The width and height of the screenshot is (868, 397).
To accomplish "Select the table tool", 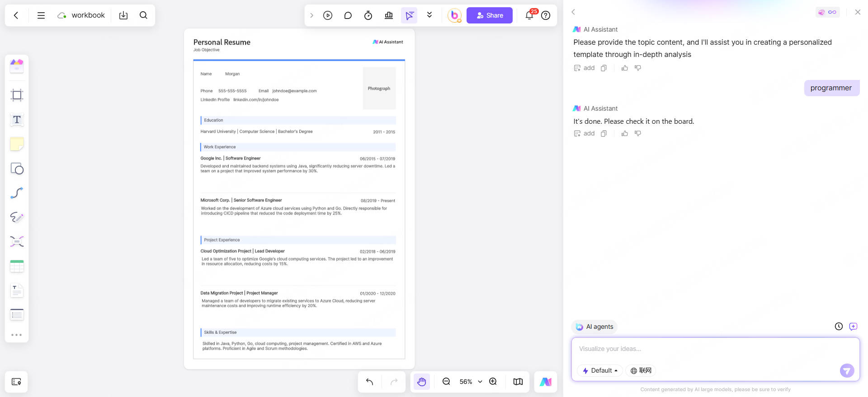I will 17,266.
